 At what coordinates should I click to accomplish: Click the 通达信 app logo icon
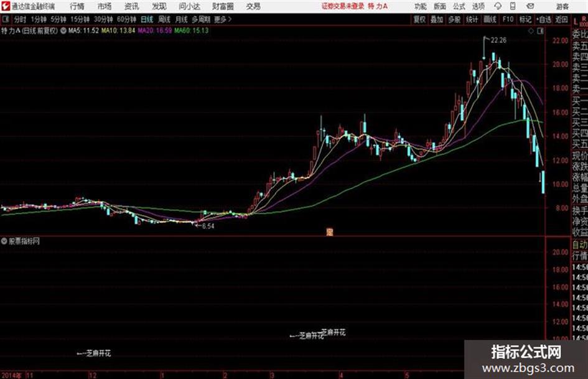coord(6,6)
